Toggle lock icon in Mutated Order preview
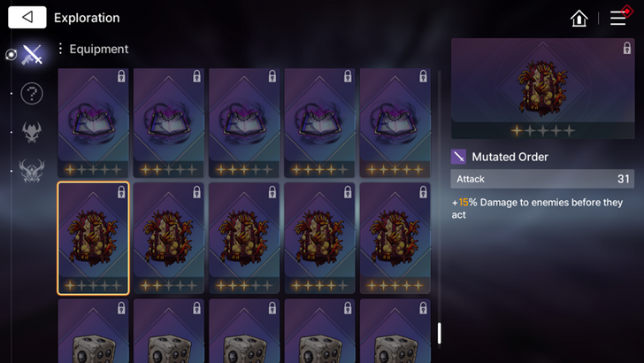 tap(626, 48)
